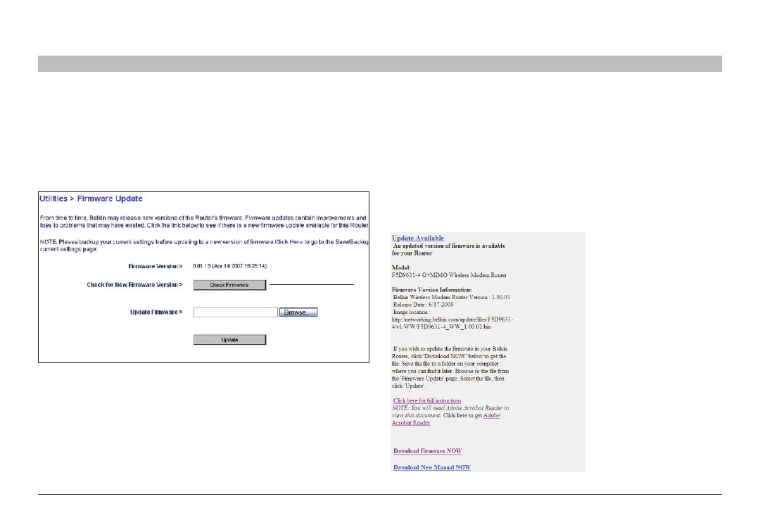Select 'An updated version of firmware is available' text
Screen dimensions: 760x532
(449, 246)
